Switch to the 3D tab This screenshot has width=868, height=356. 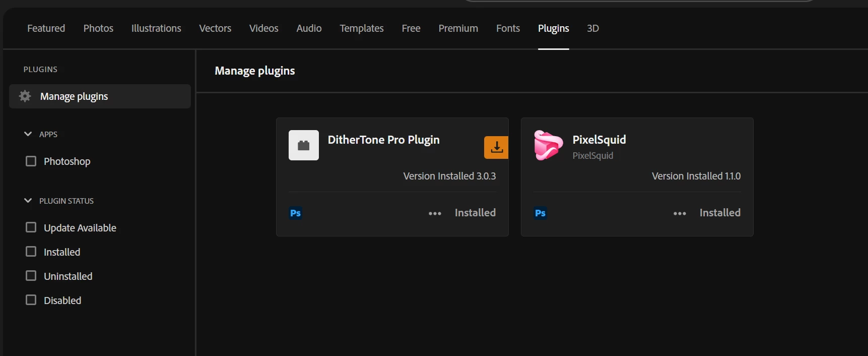coord(593,28)
